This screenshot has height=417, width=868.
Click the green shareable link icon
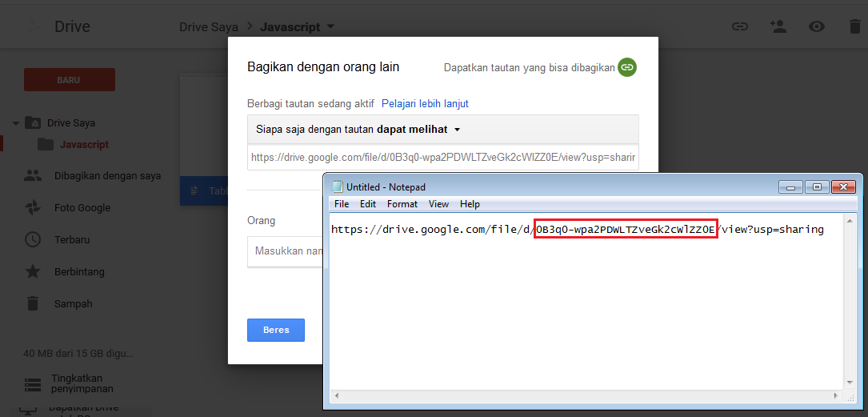(626, 67)
